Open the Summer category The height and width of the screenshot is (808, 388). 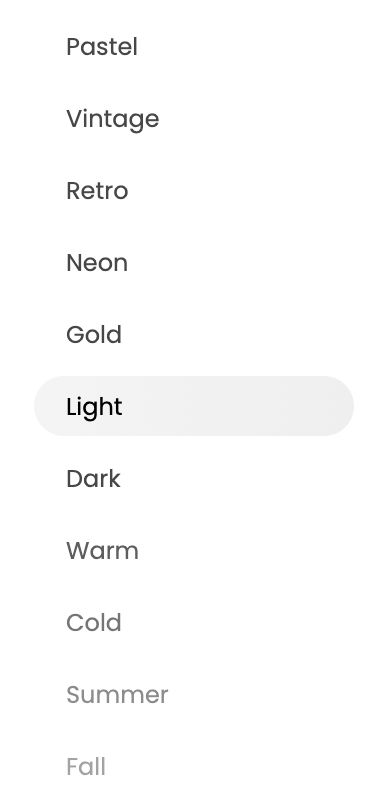(x=194, y=695)
